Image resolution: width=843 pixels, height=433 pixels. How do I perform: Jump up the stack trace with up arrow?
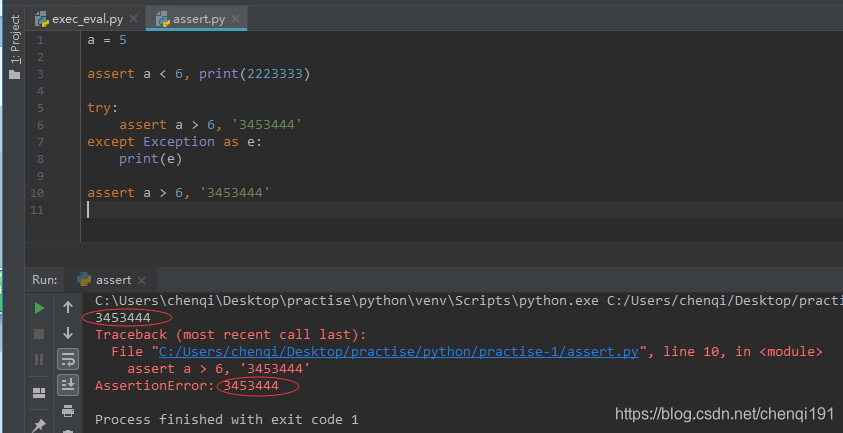pyautogui.click(x=68, y=308)
